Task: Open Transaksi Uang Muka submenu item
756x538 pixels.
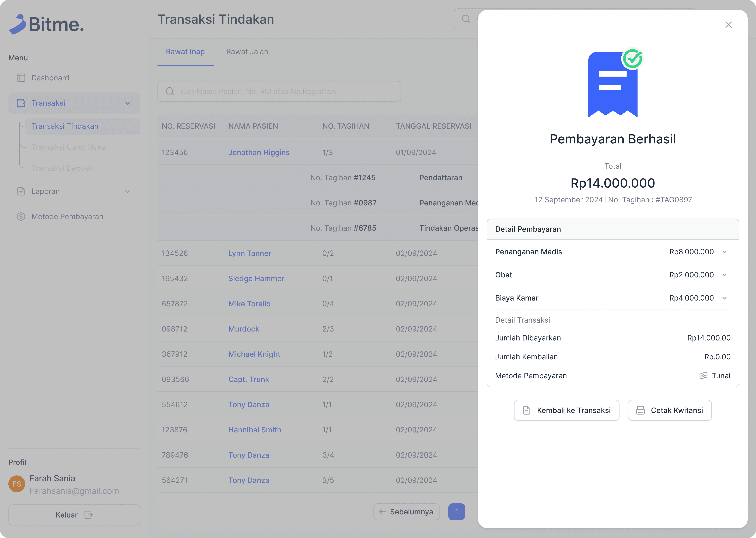Action: [x=69, y=147]
